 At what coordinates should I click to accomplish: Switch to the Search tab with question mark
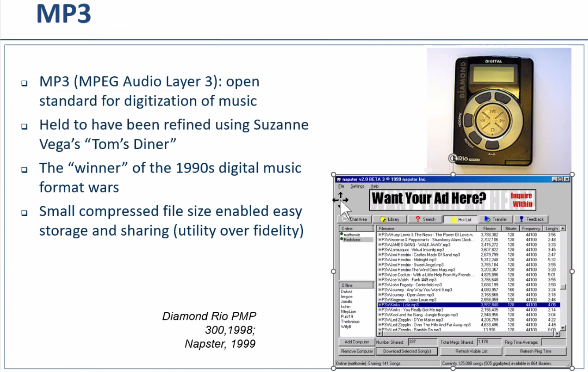tap(425, 219)
